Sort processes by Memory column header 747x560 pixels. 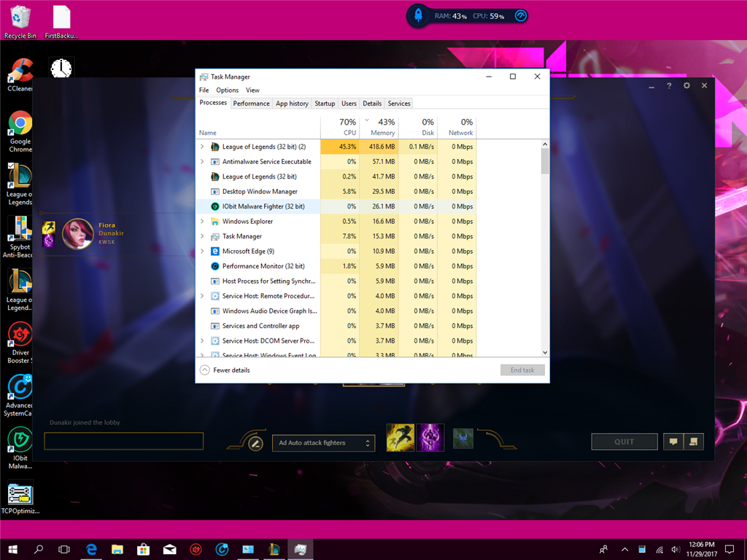(x=379, y=127)
